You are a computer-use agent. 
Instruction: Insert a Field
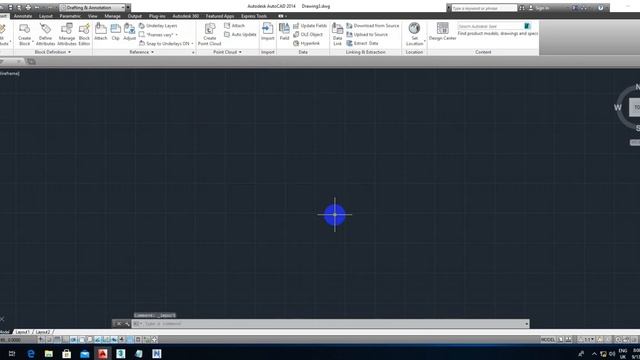pyautogui.click(x=284, y=32)
